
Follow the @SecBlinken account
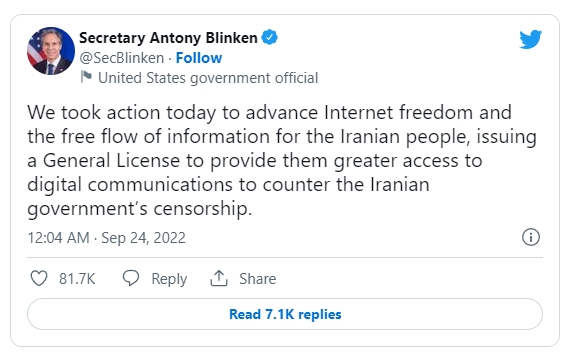tap(199, 58)
